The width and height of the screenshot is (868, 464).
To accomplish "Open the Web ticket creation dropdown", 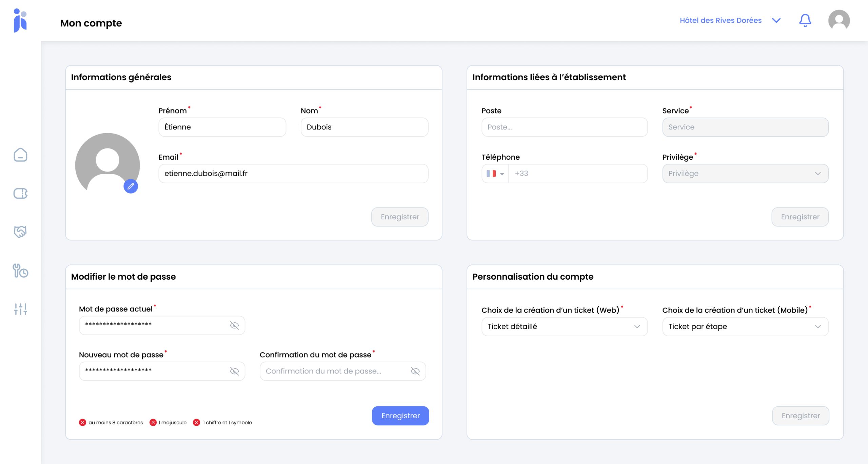I will 564,326.
